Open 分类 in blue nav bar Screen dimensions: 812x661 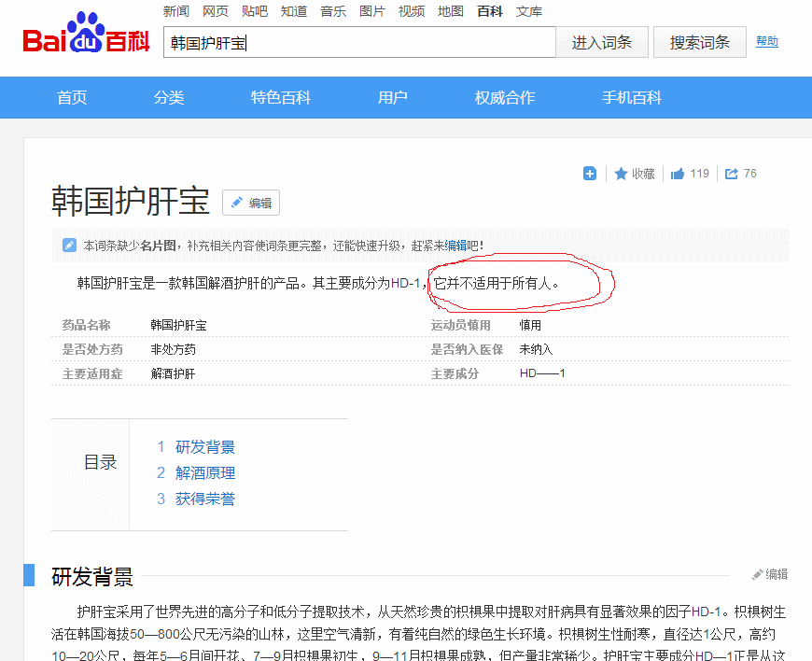[169, 97]
